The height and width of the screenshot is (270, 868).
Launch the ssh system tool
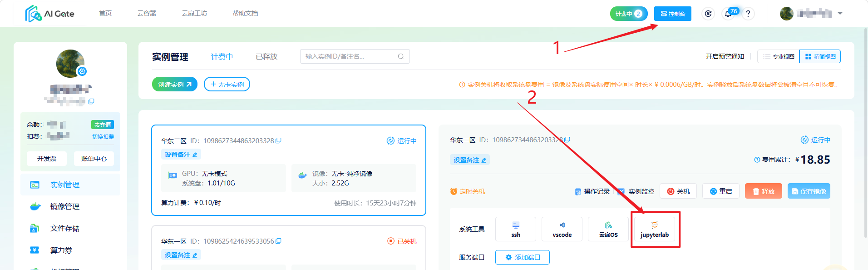516,229
